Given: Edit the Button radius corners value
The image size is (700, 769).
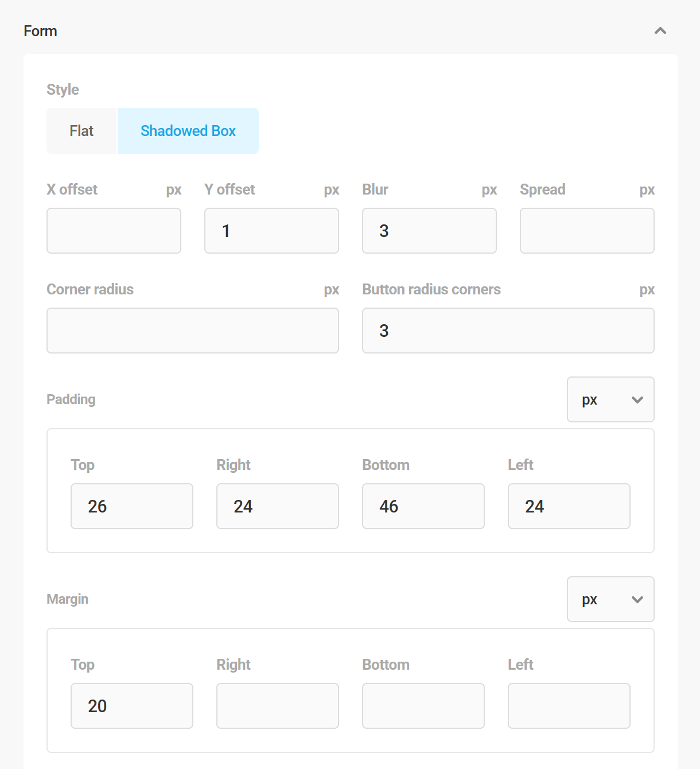Looking at the screenshot, I should point(508,331).
